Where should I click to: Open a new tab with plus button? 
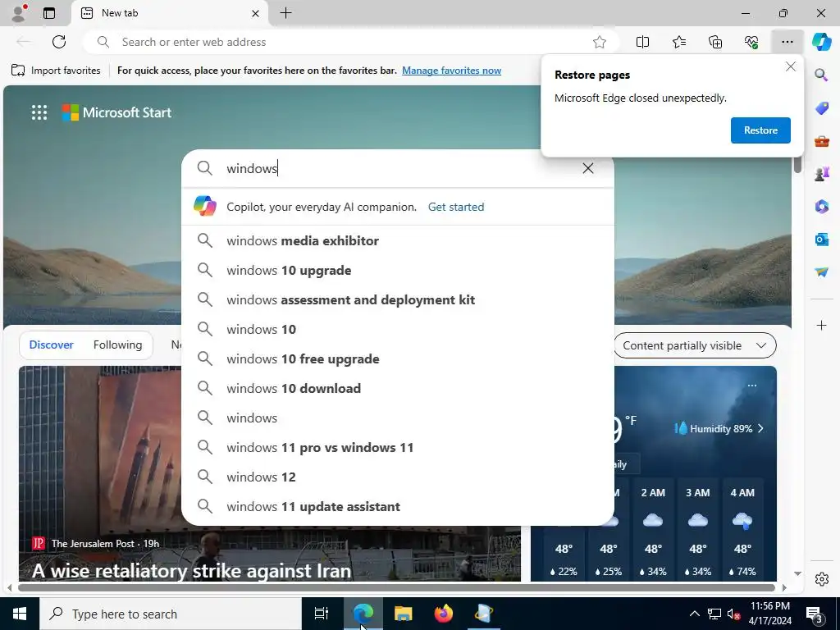(x=286, y=13)
